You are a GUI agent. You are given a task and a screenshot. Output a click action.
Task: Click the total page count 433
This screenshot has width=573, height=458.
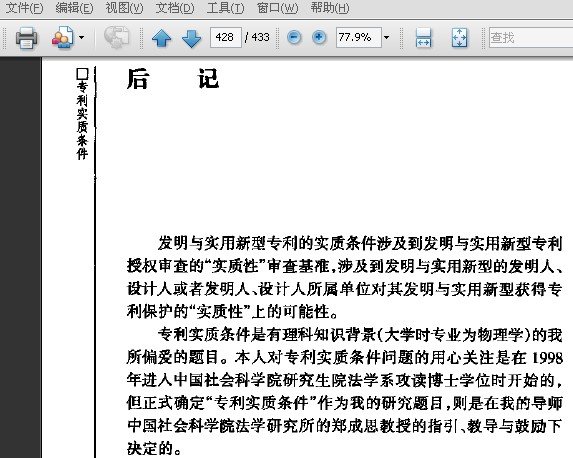pyautogui.click(x=260, y=37)
